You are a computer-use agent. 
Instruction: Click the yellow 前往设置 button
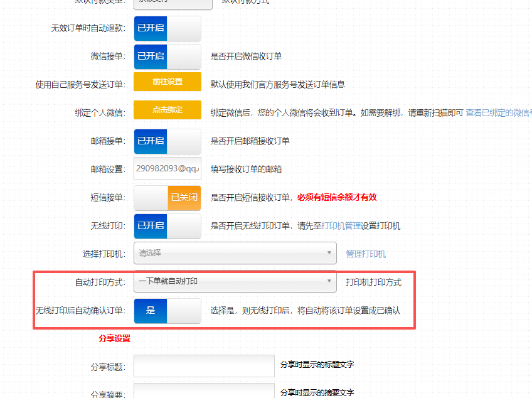coord(168,82)
